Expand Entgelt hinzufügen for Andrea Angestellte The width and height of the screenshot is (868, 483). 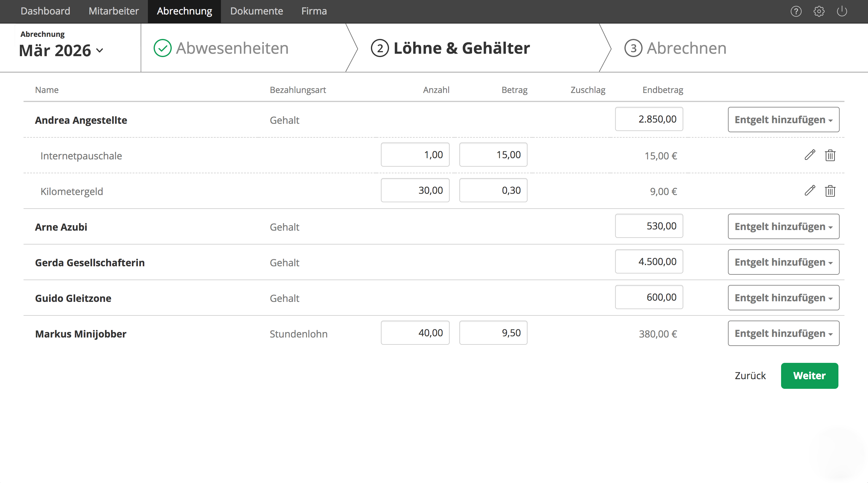click(x=783, y=120)
